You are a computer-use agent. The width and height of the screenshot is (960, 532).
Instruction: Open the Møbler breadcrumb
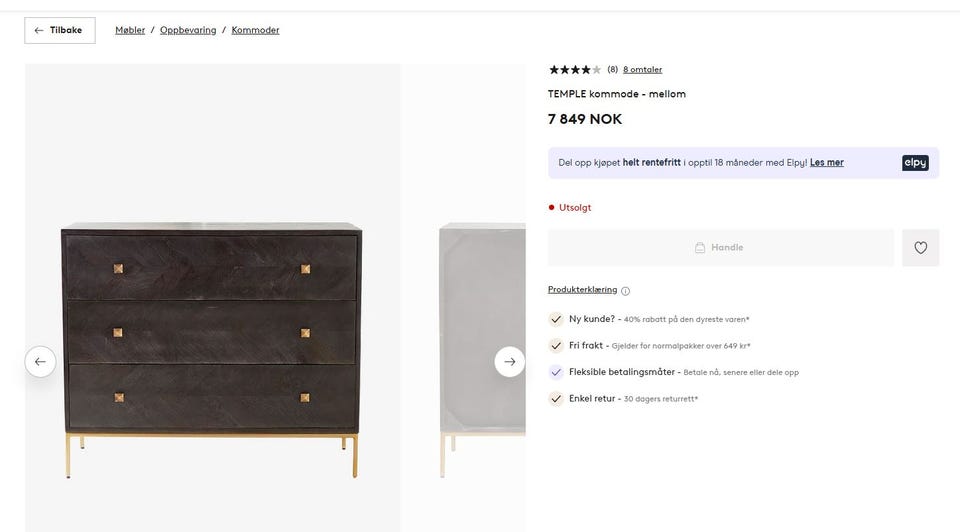coord(130,31)
